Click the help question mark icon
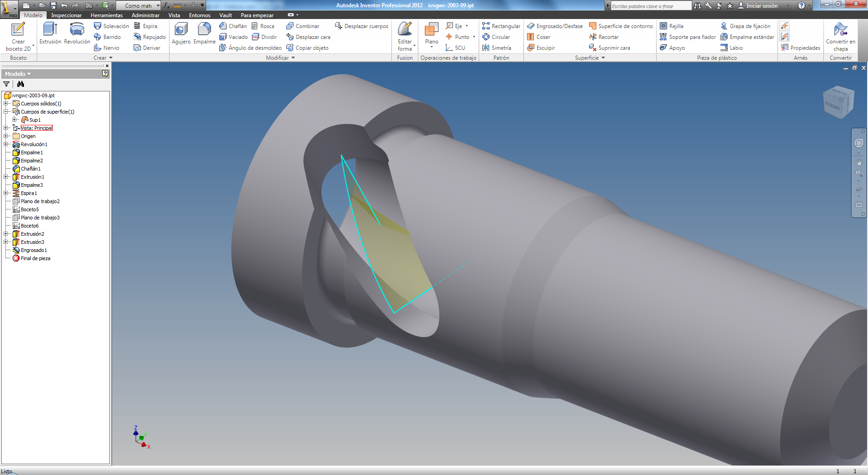The image size is (868, 475). click(x=802, y=5)
